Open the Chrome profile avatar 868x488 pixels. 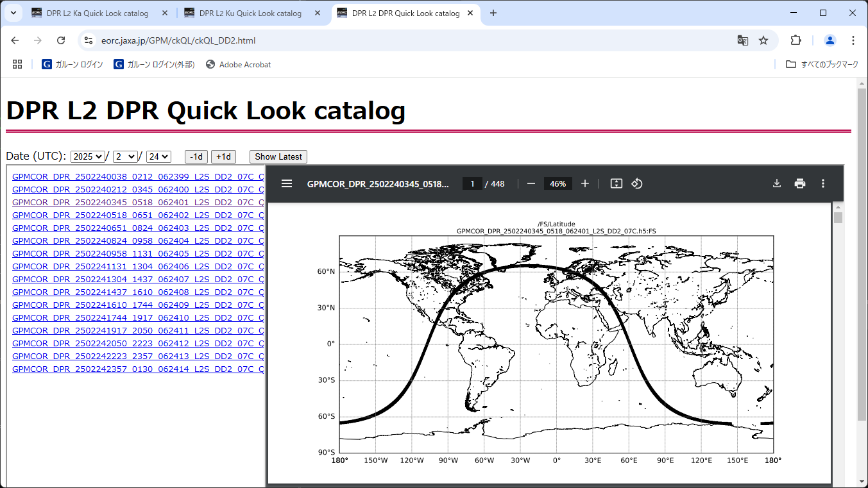830,40
